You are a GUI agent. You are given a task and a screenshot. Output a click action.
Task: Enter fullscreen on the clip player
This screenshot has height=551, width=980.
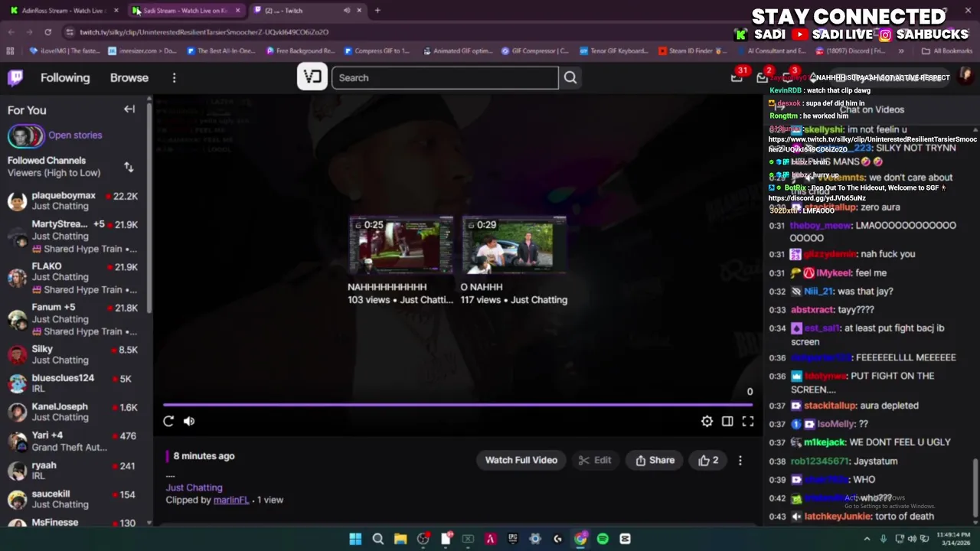748,421
